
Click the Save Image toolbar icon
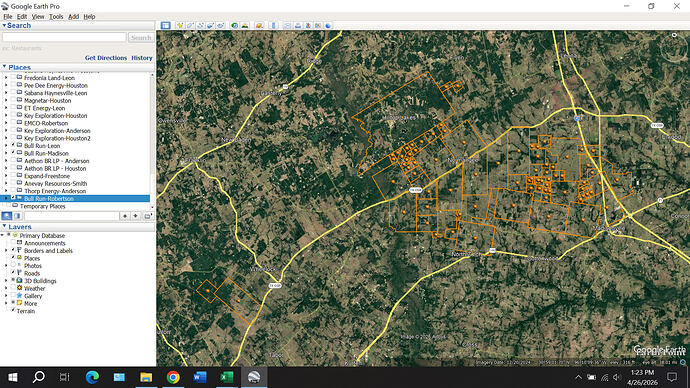[x=308, y=26]
